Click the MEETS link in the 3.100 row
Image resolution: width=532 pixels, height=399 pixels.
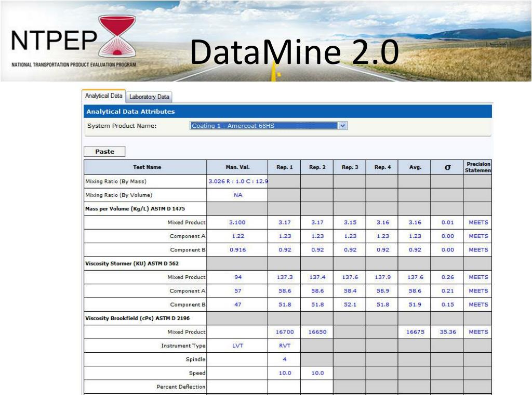click(478, 222)
